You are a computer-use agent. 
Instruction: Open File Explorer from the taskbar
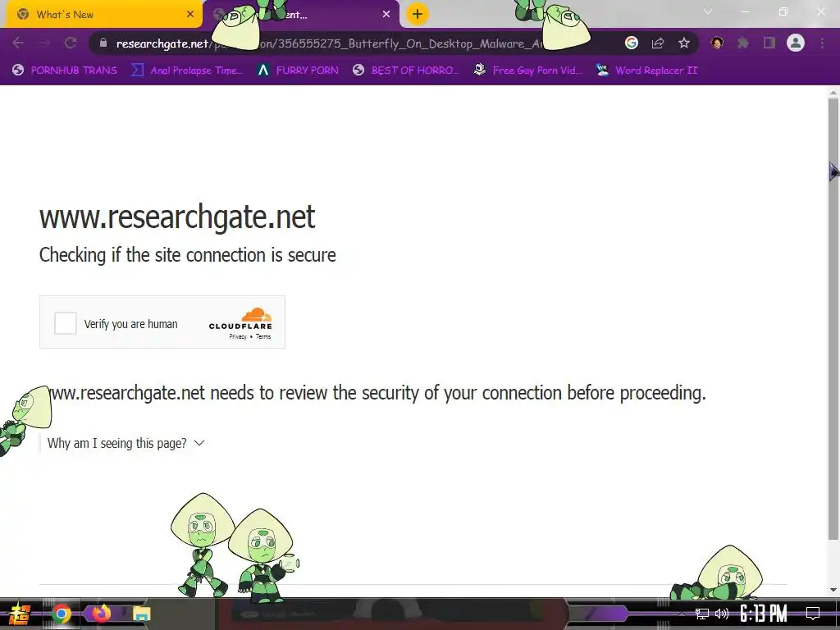(142, 614)
